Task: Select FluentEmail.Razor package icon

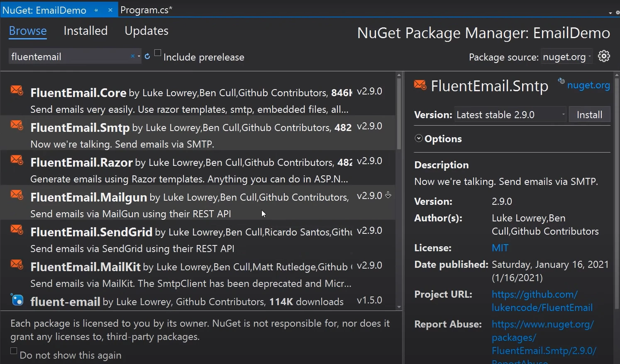Action: [17, 160]
